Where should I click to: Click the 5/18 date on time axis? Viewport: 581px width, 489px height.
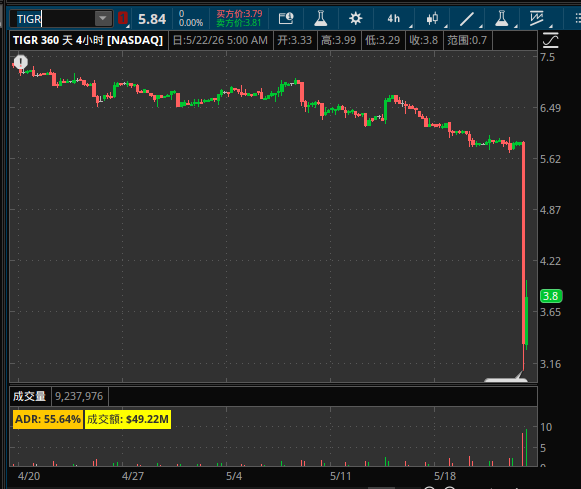[445, 476]
